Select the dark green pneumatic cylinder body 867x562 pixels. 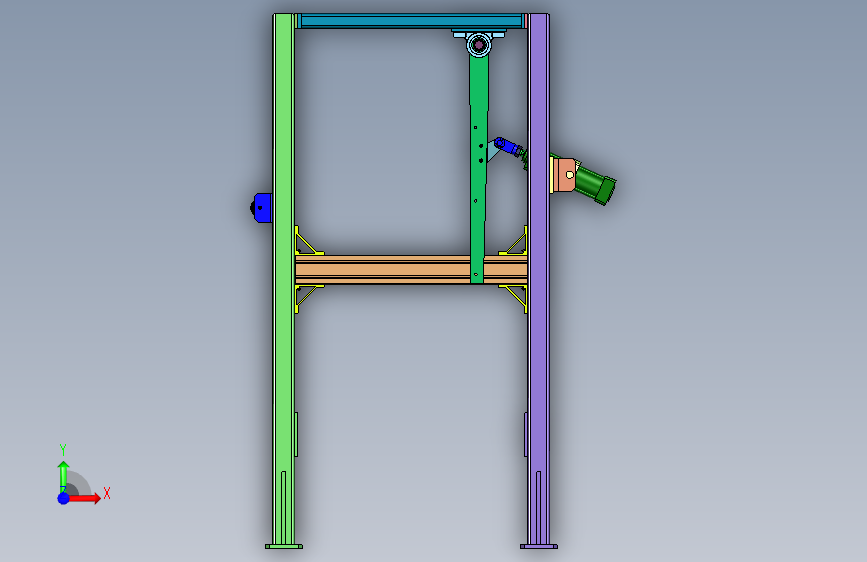pyautogui.click(x=594, y=184)
